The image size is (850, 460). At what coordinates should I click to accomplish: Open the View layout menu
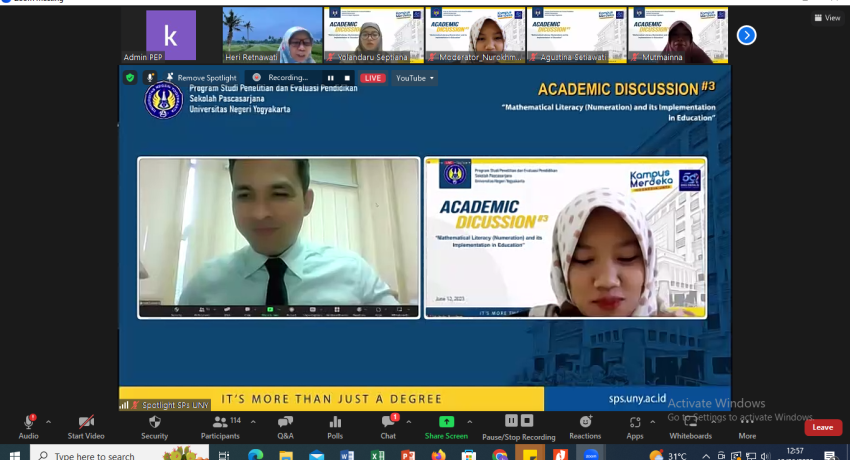coord(827,18)
